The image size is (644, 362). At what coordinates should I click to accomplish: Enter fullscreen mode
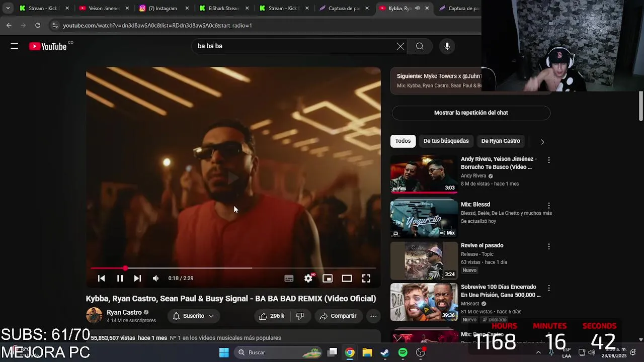coord(366,278)
